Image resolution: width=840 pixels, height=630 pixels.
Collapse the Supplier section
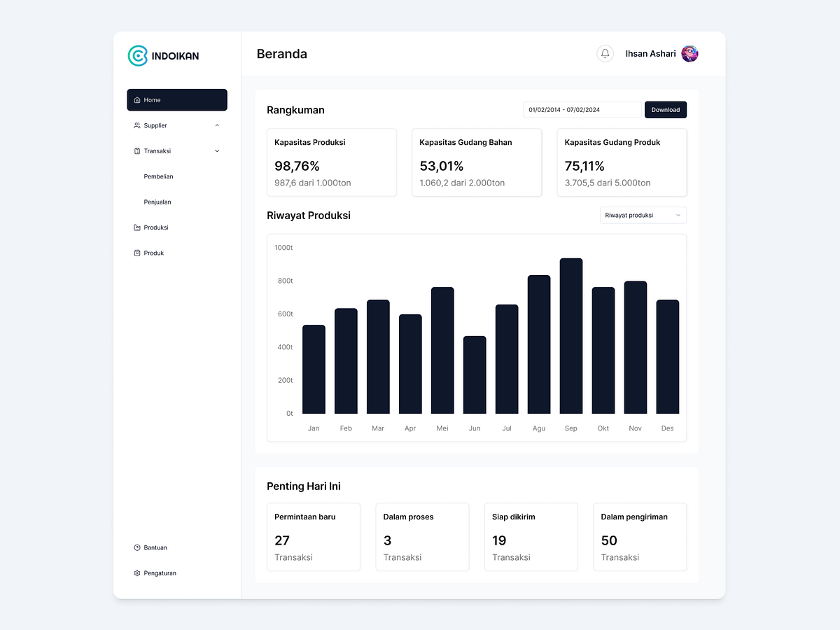(218, 125)
